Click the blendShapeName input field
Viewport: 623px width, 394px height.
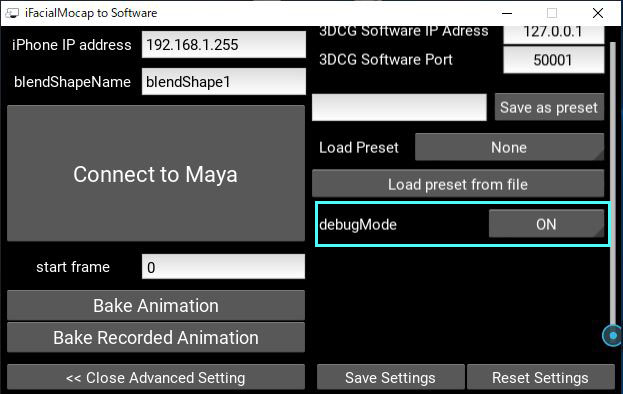coord(224,81)
